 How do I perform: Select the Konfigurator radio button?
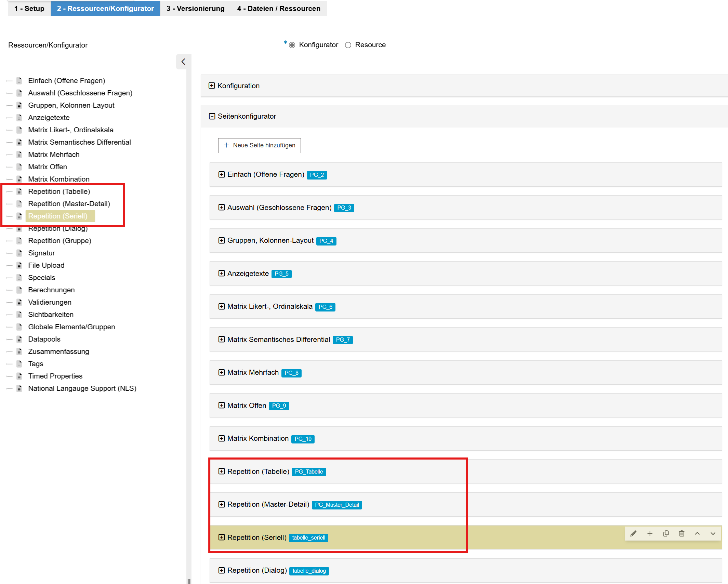[292, 45]
